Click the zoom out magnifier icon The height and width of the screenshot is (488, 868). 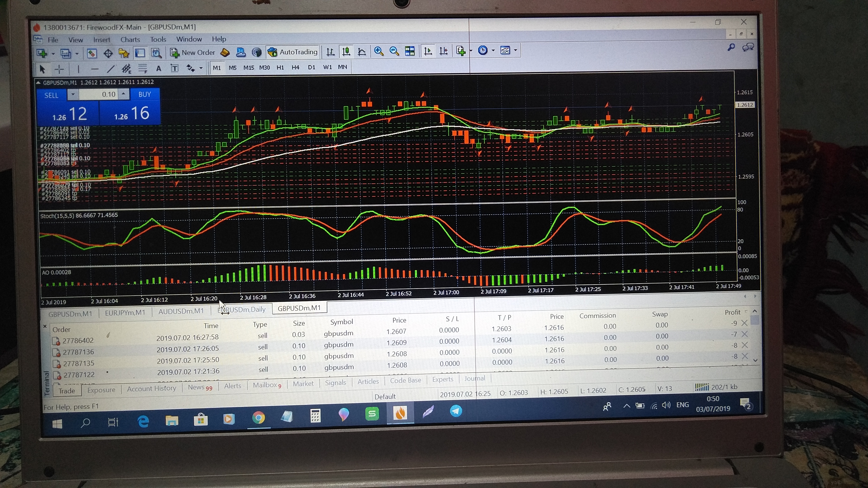(x=394, y=51)
